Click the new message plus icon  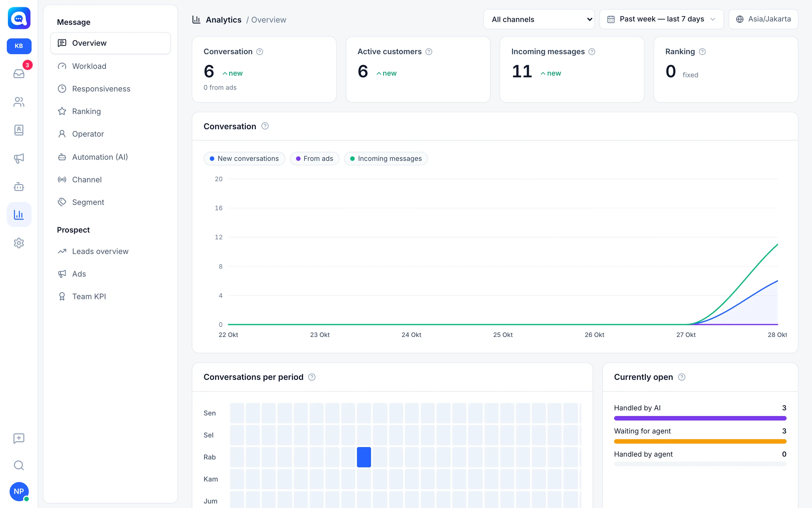click(19, 438)
